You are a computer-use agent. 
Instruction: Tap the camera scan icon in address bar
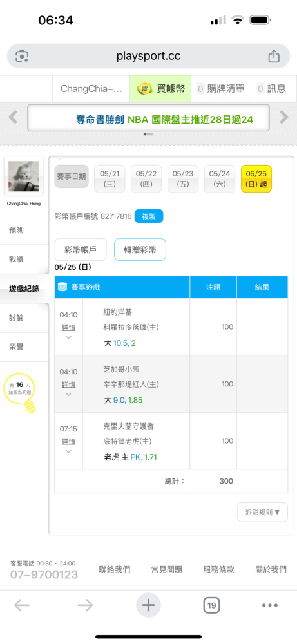click(x=22, y=56)
